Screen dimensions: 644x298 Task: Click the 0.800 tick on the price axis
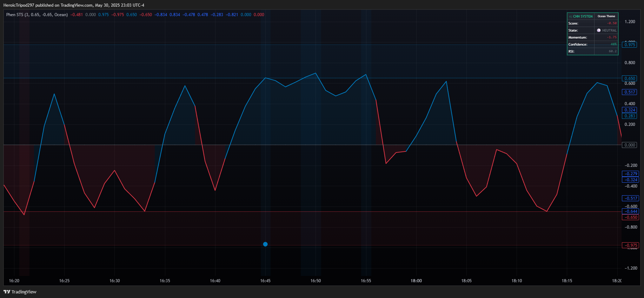coord(630,63)
